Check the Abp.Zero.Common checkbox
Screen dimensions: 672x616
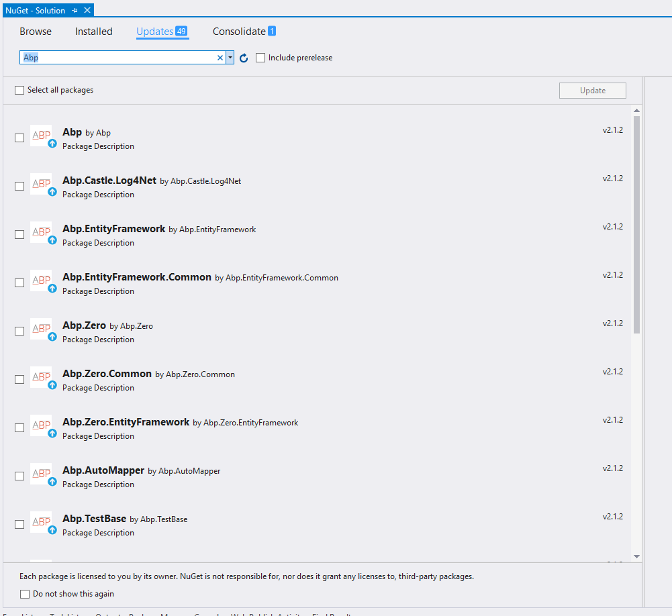coord(19,380)
